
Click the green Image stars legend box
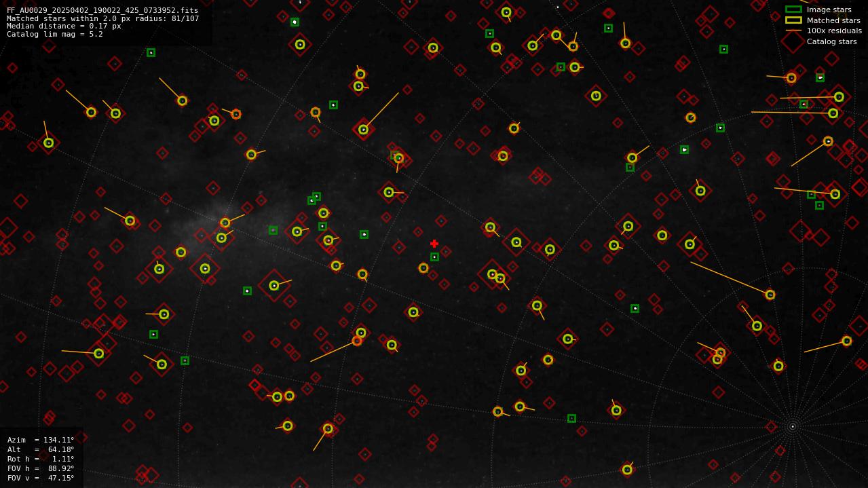pos(793,10)
